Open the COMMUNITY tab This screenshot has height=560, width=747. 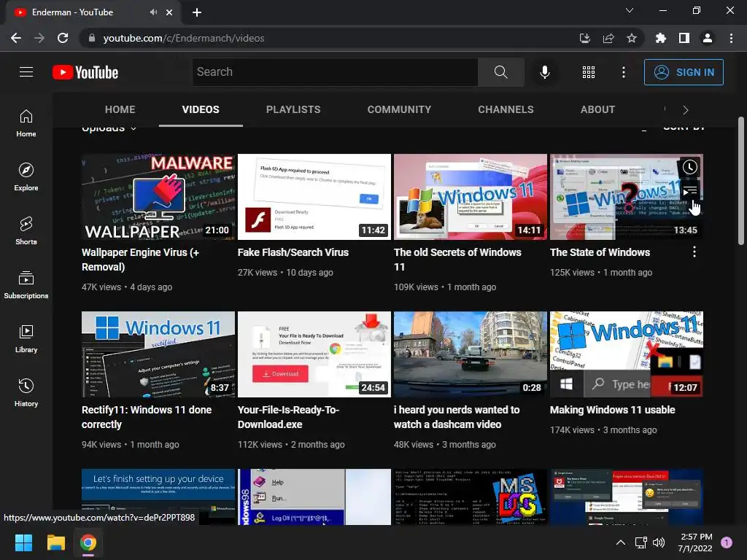399,109
